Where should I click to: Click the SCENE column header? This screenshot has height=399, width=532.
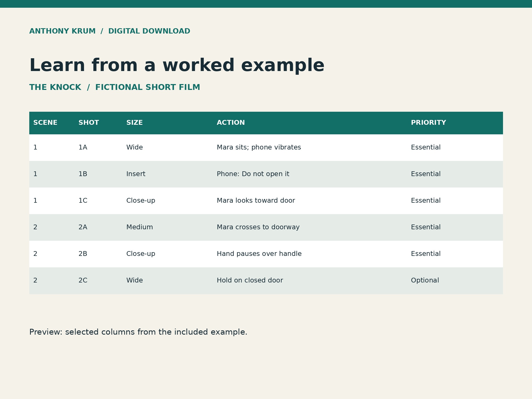45,123
